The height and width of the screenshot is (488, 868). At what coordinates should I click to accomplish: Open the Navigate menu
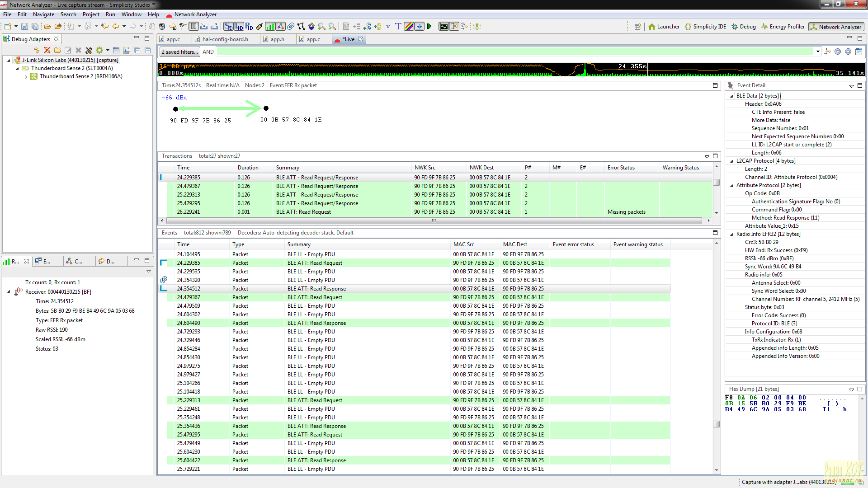coord(43,14)
